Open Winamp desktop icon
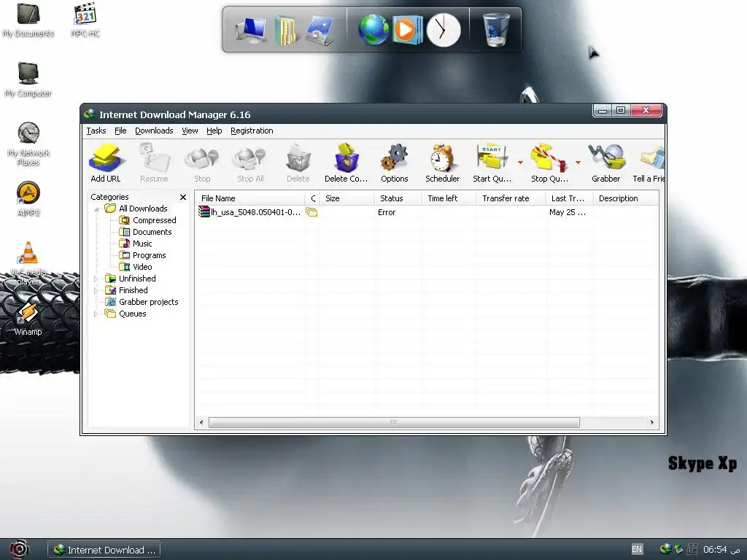Screen dimensions: 747x560 pos(28,319)
